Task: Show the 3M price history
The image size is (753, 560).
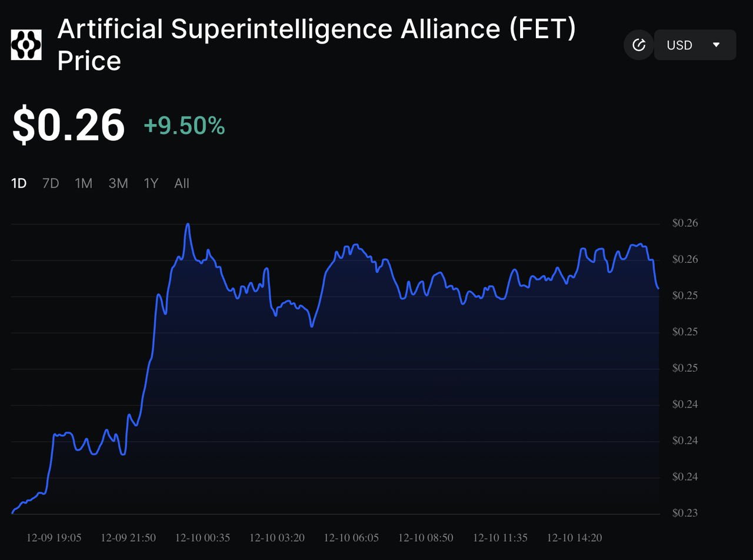Action: pos(118,184)
